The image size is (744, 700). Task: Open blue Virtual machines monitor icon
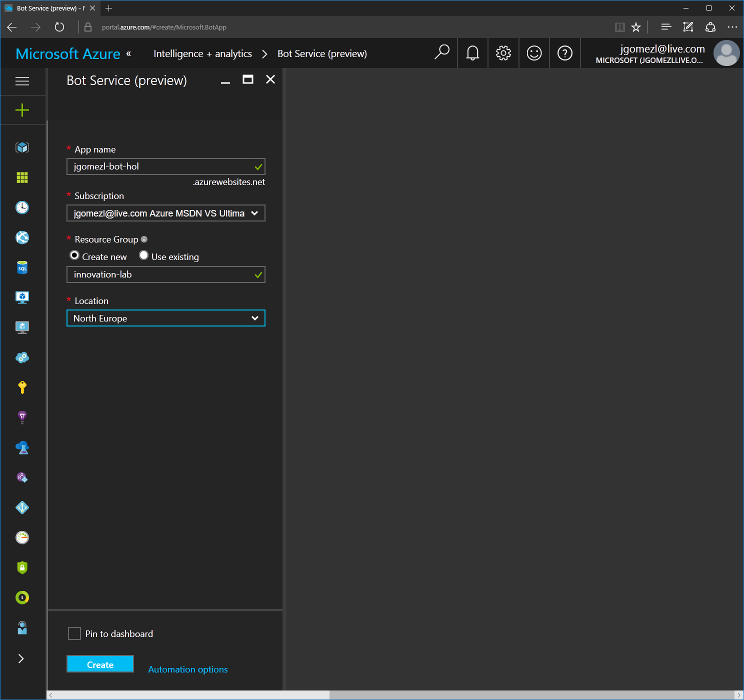tap(22, 297)
